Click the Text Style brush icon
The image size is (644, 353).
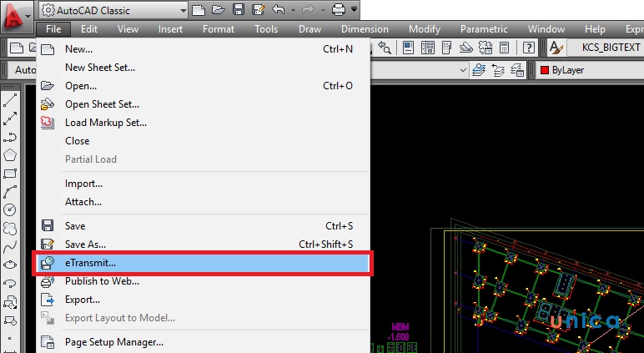[x=556, y=48]
